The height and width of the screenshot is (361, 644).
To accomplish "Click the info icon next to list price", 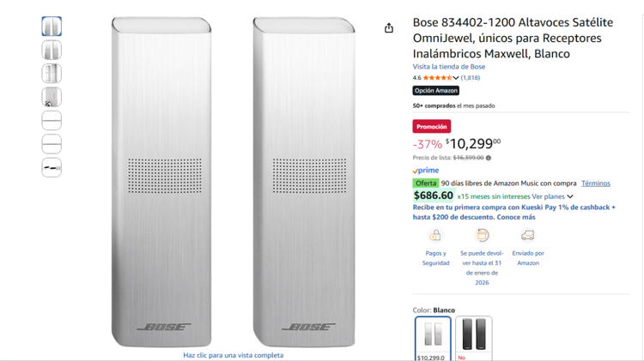I will [x=489, y=158].
